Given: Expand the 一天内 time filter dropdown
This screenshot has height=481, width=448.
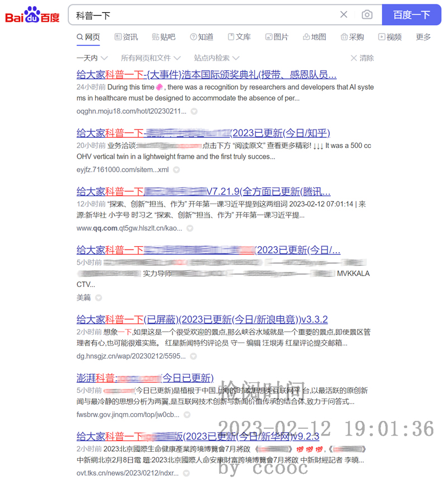Looking at the screenshot, I should tap(91, 58).
